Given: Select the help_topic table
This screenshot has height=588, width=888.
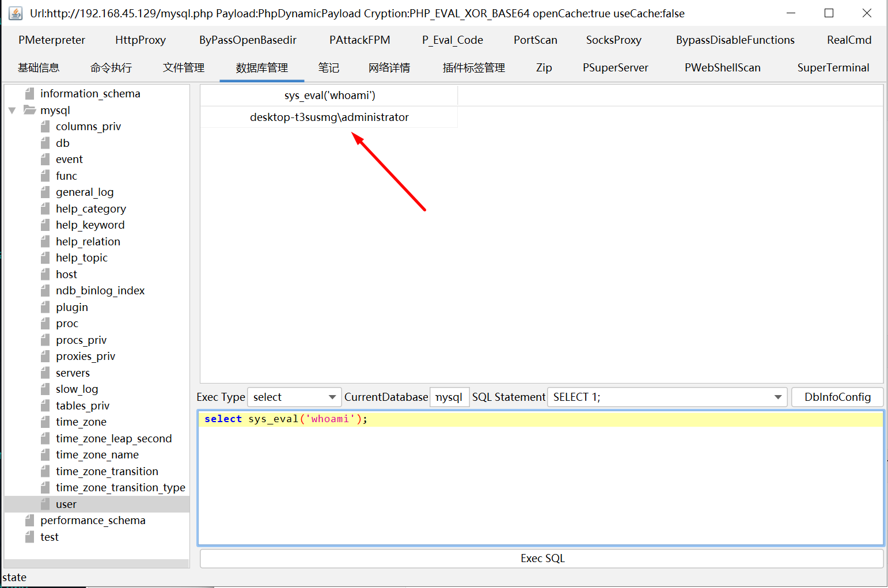Looking at the screenshot, I should click(82, 257).
